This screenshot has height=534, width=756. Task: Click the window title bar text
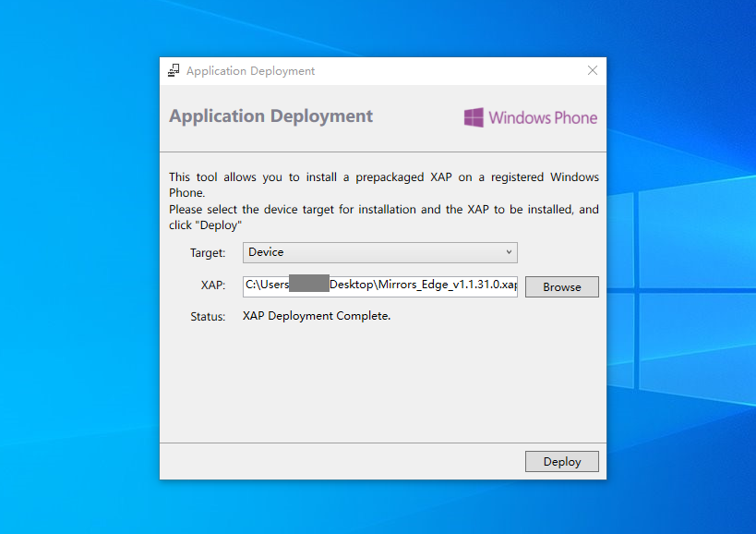point(250,71)
